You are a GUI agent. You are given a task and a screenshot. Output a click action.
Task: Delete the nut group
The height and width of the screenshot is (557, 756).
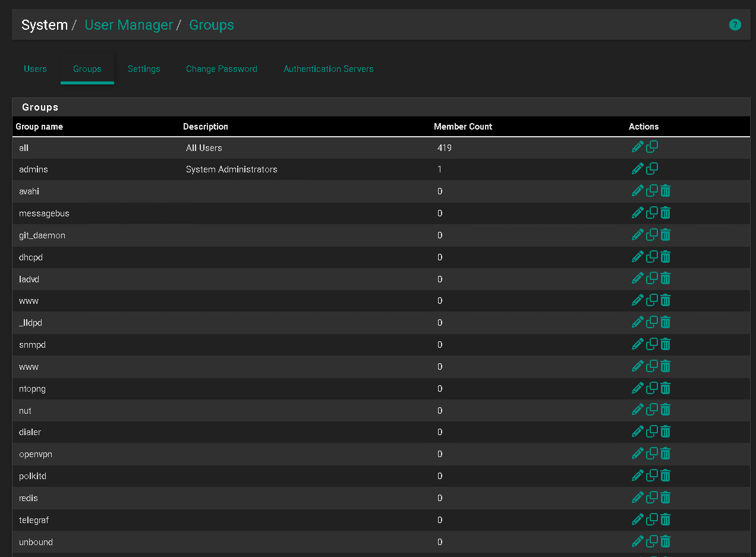click(x=666, y=410)
